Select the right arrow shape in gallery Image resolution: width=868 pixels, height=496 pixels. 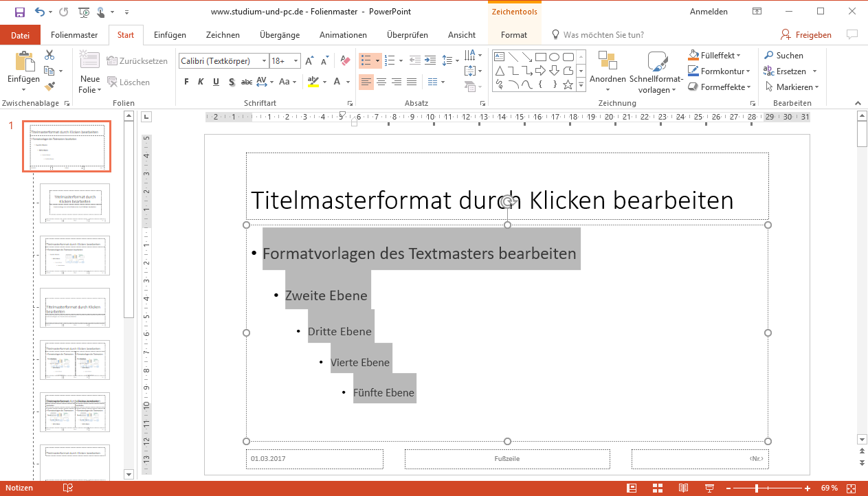[x=541, y=71]
